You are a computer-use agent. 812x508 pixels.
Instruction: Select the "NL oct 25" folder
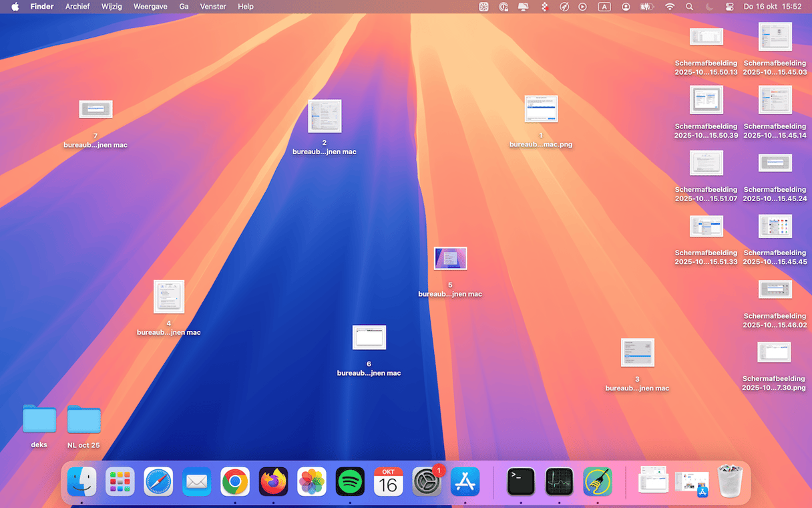pyautogui.click(x=83, y=420)
